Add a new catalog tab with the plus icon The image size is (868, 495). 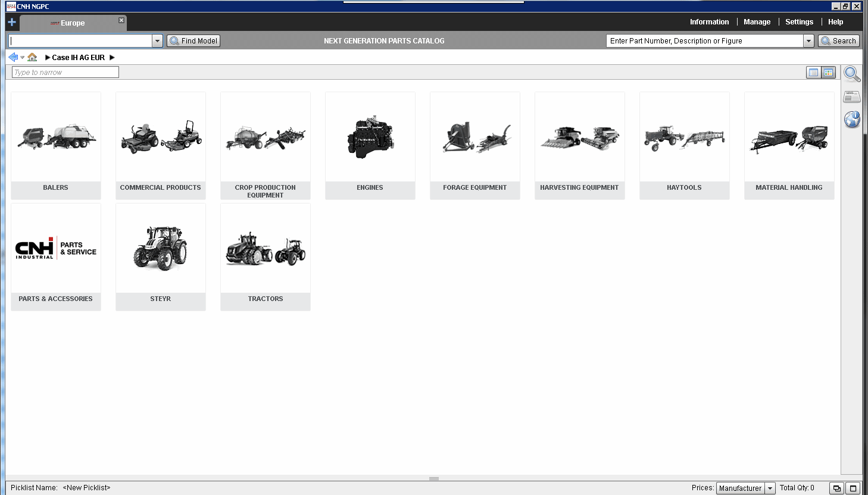tap(12, 22)
